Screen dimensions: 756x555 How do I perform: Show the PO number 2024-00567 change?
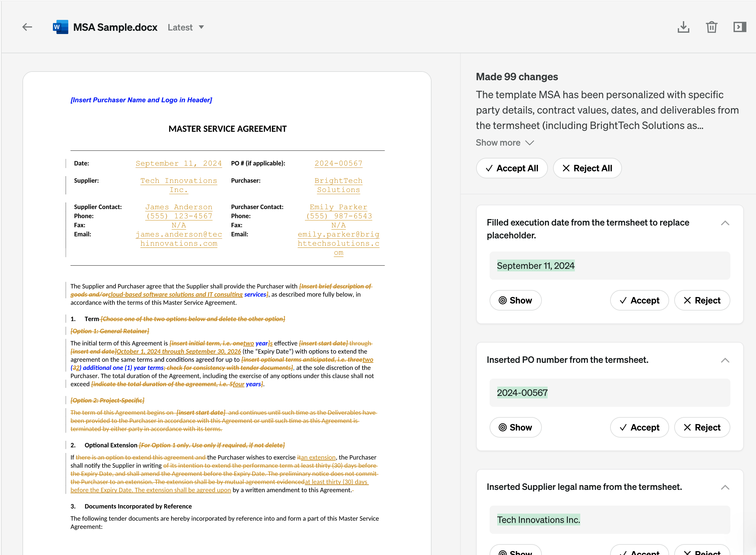pyautogui.click(x=515, y=427)
